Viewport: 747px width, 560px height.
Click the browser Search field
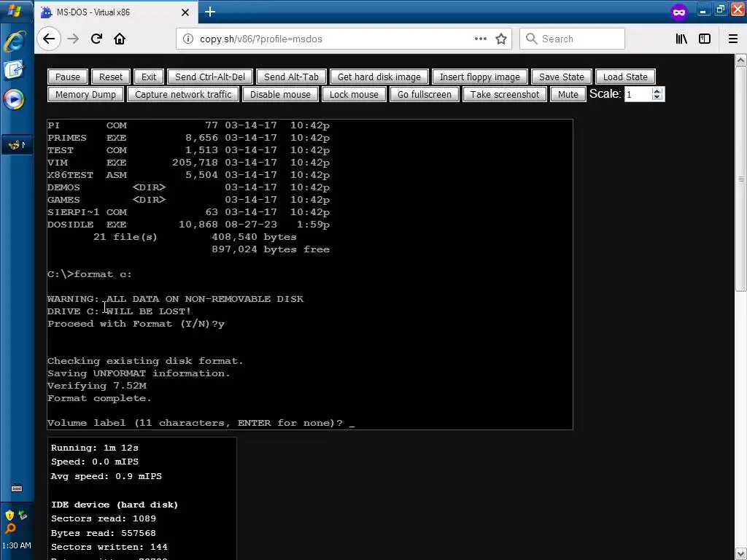(572, 39)
